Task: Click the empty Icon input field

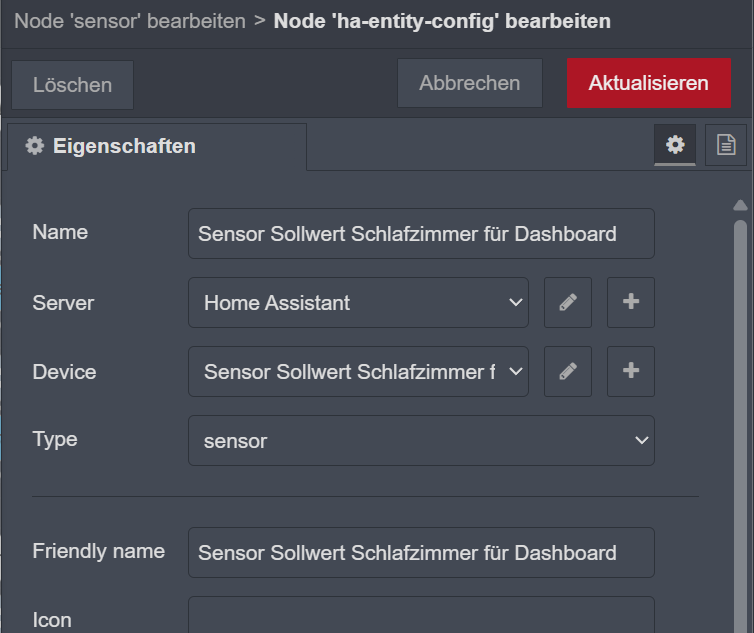Action: 421,616
